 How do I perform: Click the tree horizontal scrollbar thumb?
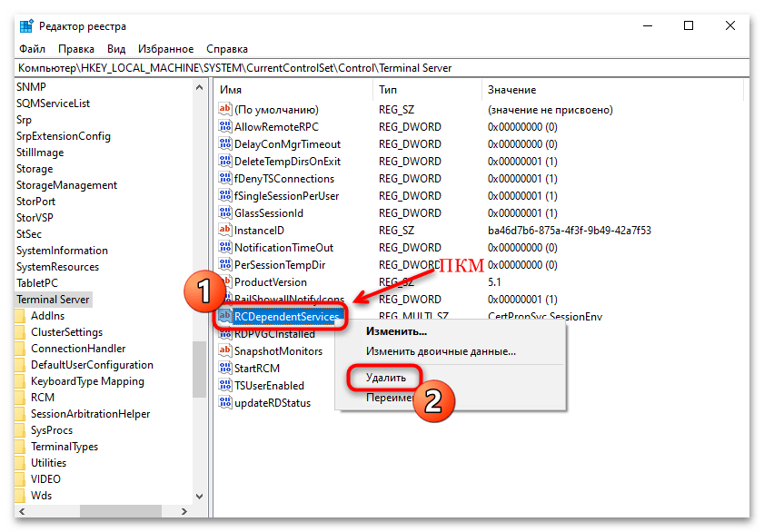120,511
